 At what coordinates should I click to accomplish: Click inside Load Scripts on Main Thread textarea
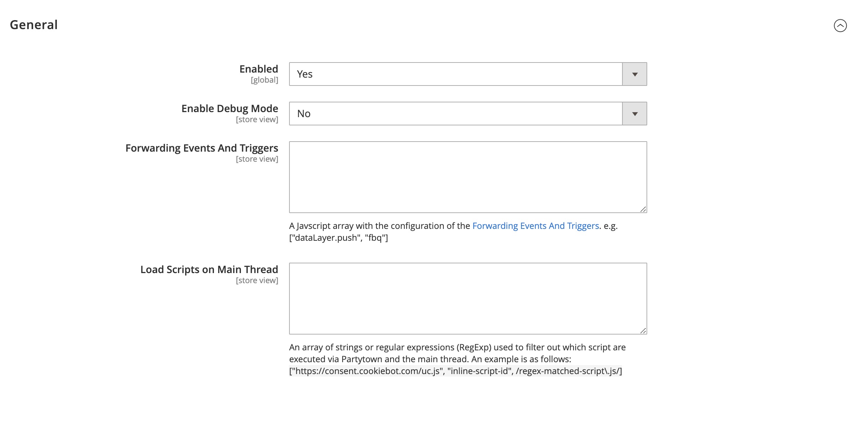point(467,298)
